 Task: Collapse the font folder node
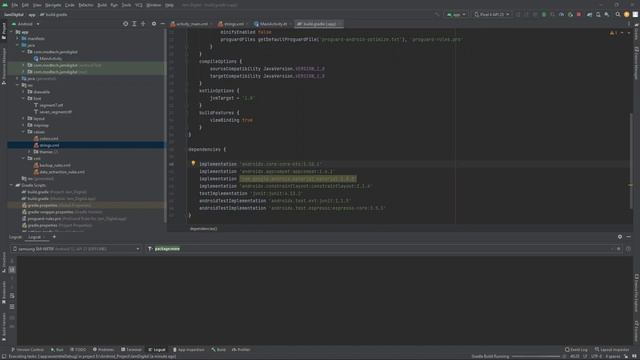point(24,98)
